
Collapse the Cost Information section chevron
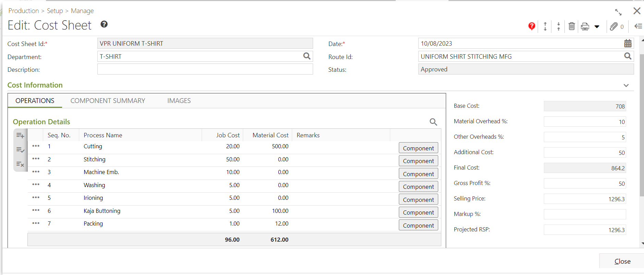(x=626, y=85)
